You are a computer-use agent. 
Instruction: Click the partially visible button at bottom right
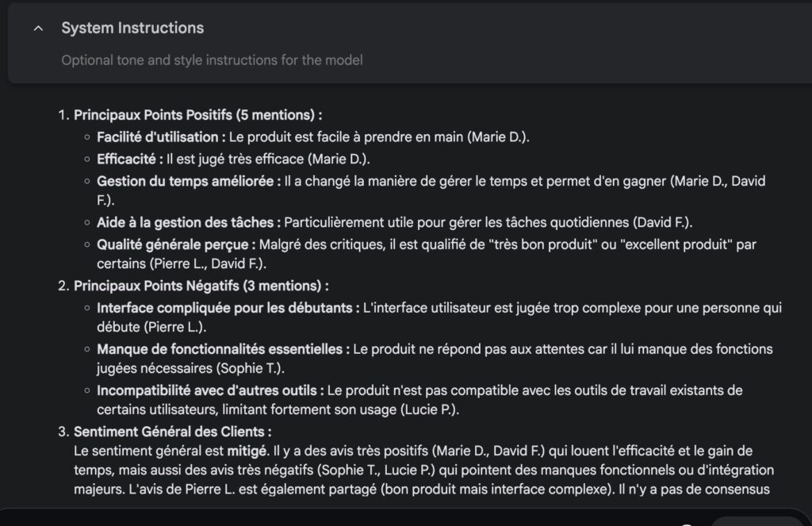[x=756, y=521]
